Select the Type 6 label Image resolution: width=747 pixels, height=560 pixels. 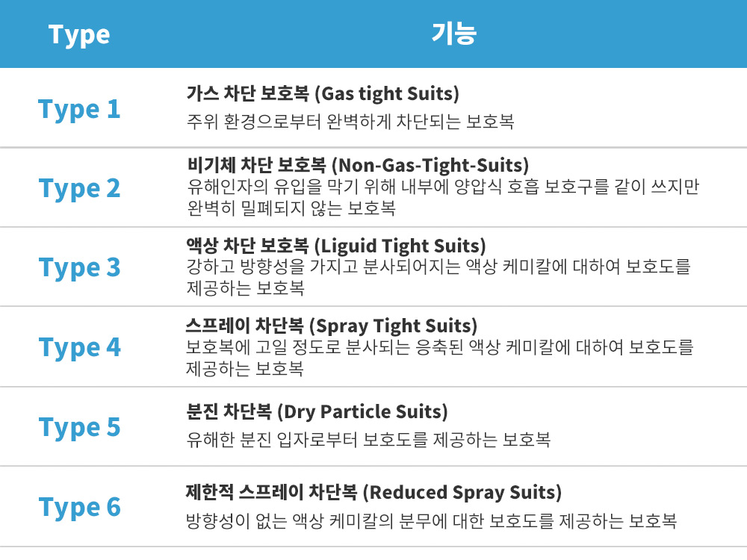pos(79,507)
